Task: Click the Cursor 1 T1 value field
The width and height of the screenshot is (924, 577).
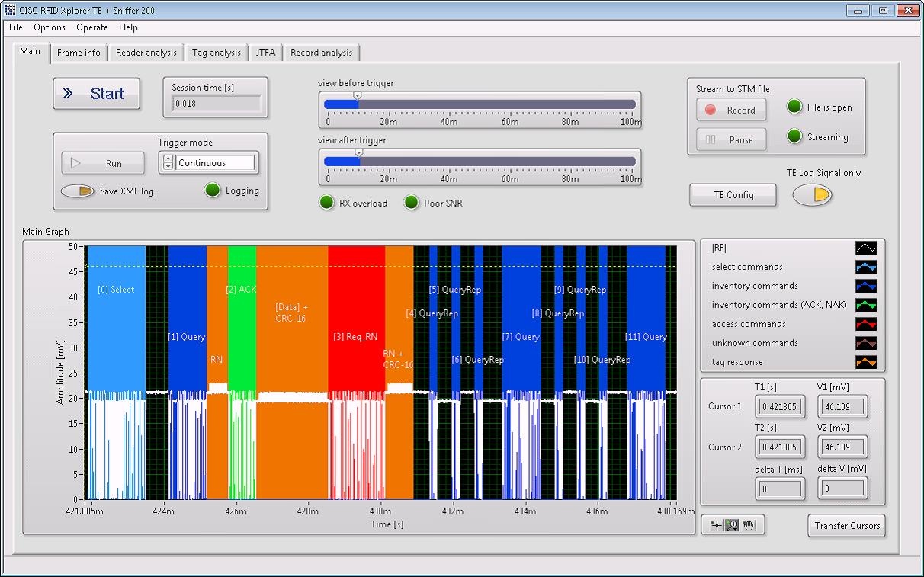Action: (777, 407)
